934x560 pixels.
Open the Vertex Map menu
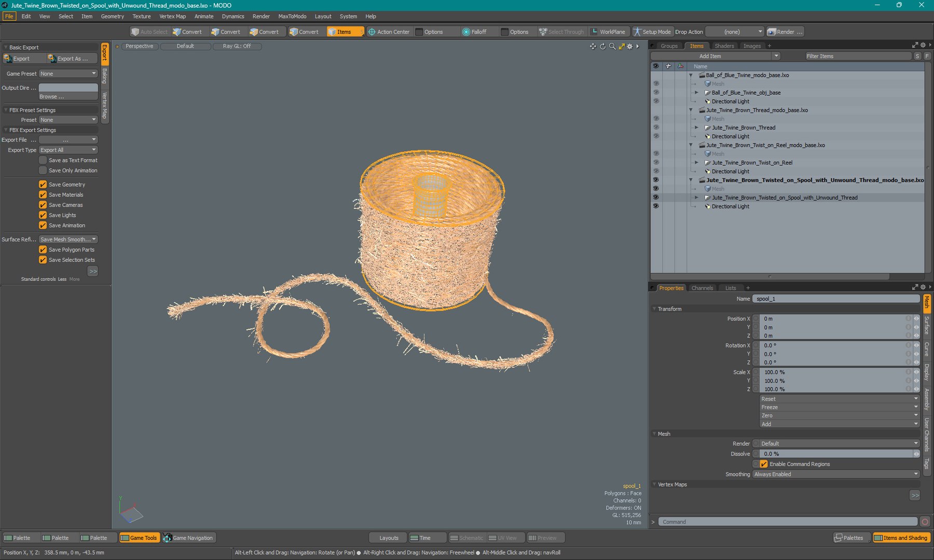[172, 17]
